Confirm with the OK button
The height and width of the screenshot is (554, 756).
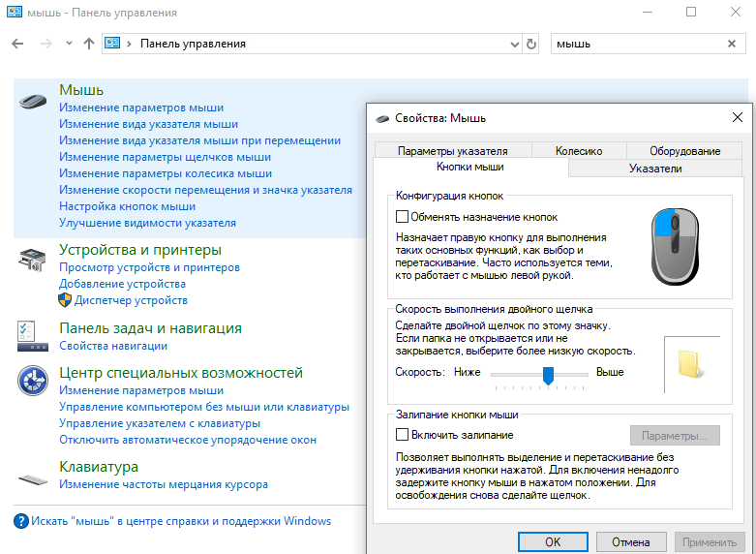click(x=553, y=542)
